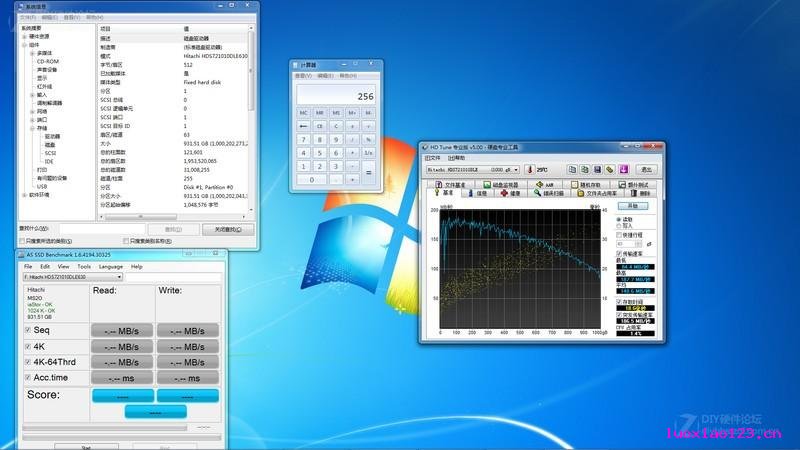The height and width of the screenshot is (450, 800).
Task: Open the Error Scan tab with magnifier icon
Action: tap(548, 193)
